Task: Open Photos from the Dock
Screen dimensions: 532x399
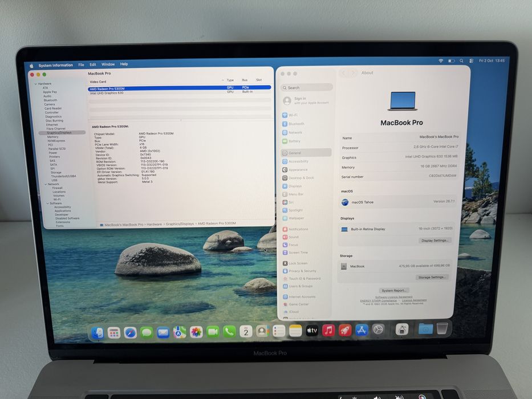Action: 196,332
